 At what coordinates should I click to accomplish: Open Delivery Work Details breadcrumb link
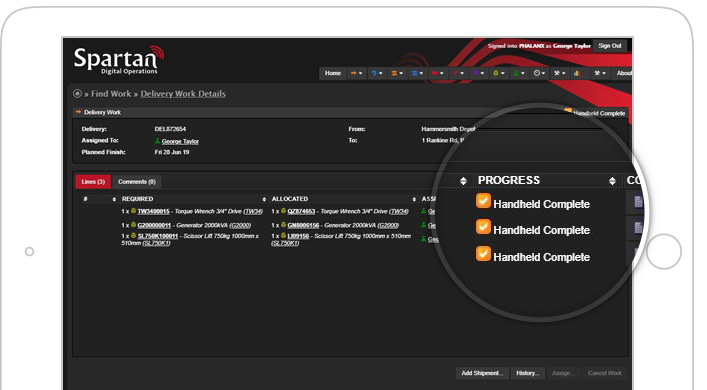click(x=183, y=94)
